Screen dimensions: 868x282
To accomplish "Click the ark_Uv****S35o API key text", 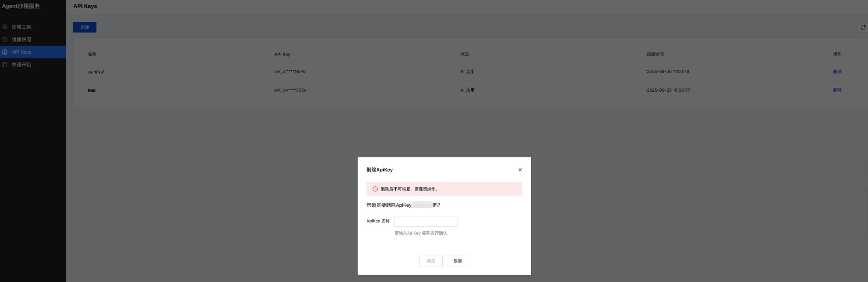I will [x=290, y=90].
